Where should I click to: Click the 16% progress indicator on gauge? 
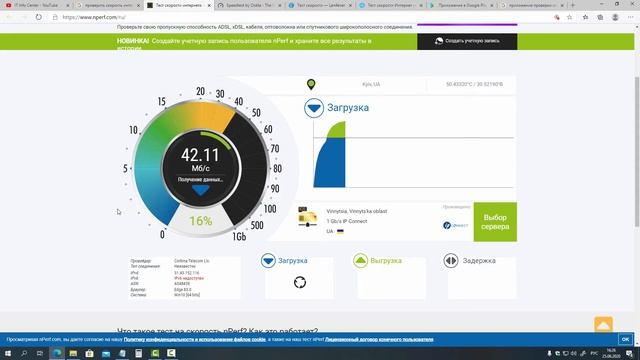[x=201, y=221]
